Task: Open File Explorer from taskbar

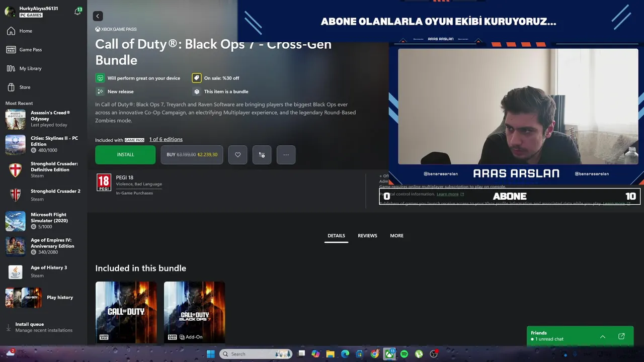Action: (x=330, y=354)
